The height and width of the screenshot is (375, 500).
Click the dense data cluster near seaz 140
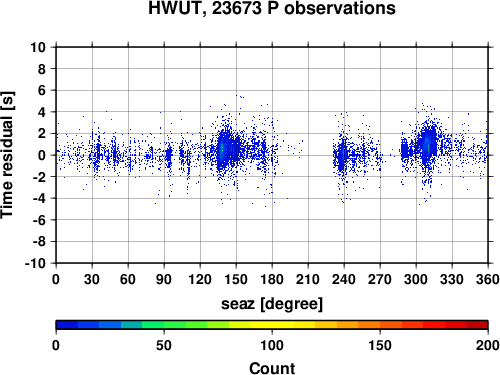pos(227,147)
